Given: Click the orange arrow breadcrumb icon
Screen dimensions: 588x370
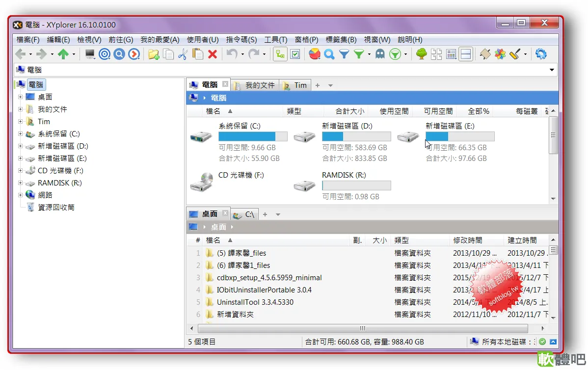Looking at the screenshot, I should point(134,54).
